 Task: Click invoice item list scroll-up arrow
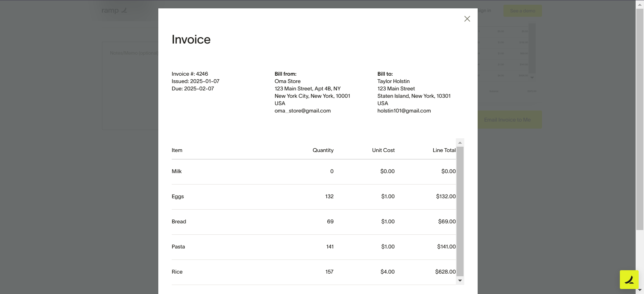[460, 143]
